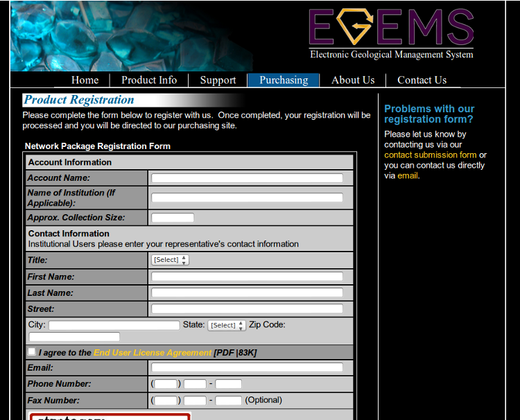Click into the First Name field

247,277
